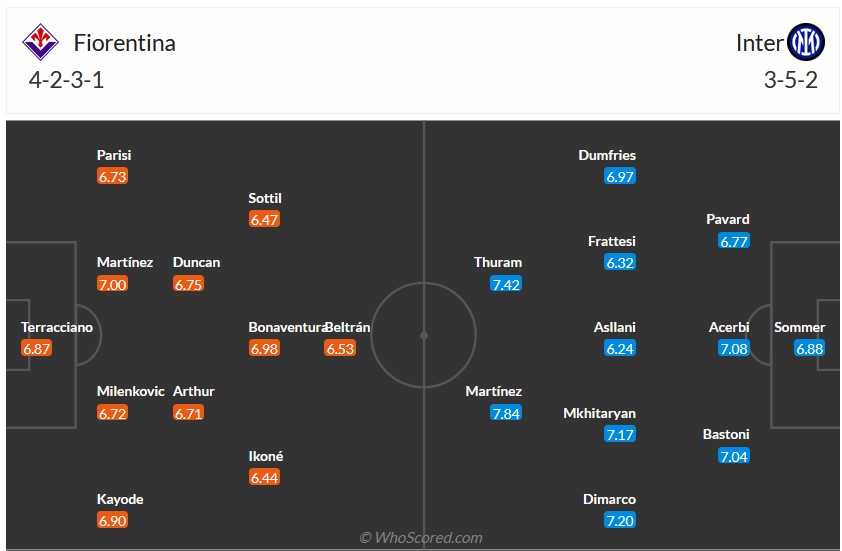Select Lautaro Martínez's 7.84 rating badge
Image resolution: width=842 pixels, height=551 pixels.
pyautogui.click(x=506, y=412)
